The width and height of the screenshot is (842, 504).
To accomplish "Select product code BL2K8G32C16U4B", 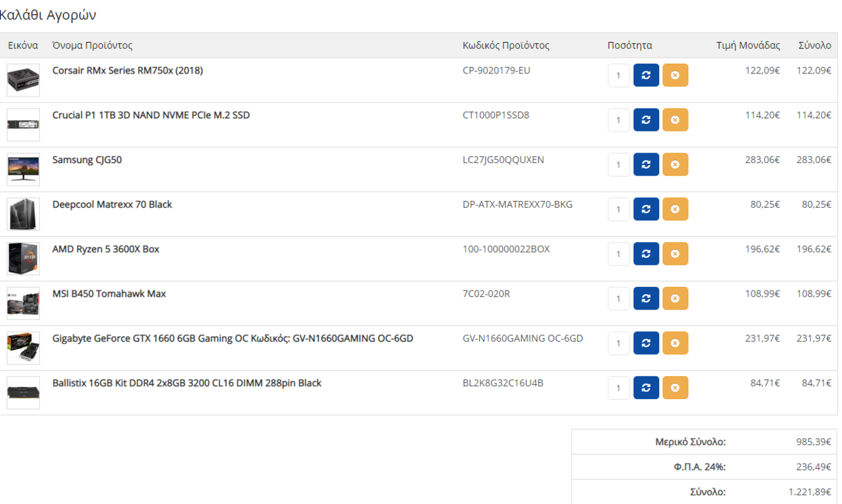I will [x=503, y=384].
